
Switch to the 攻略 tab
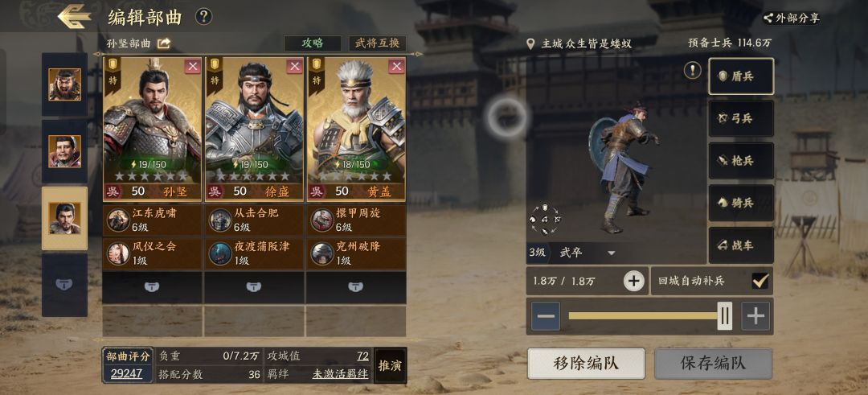pos(312,43)
